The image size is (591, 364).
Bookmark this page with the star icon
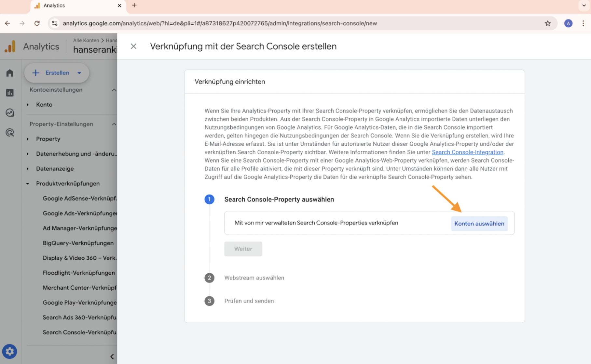(x=548, y=23)
